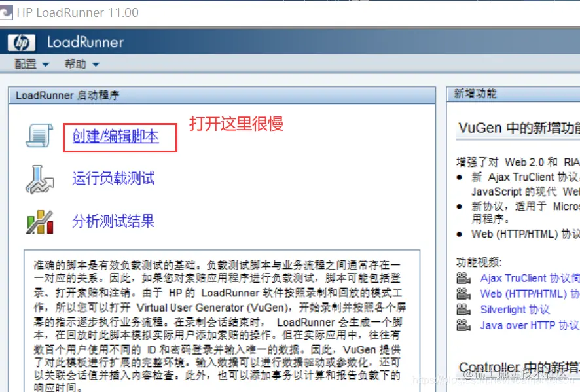Open the Silverlight 协议 video link

[515, 310]
